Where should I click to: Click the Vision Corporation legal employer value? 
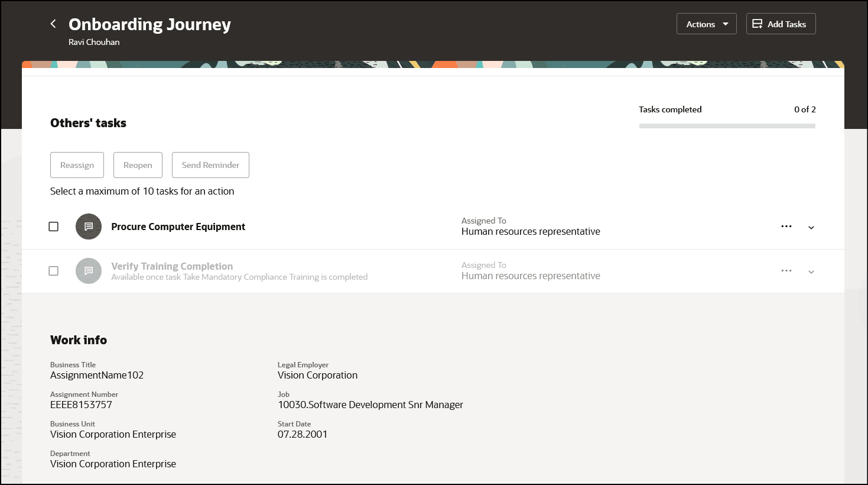(317, 375)
